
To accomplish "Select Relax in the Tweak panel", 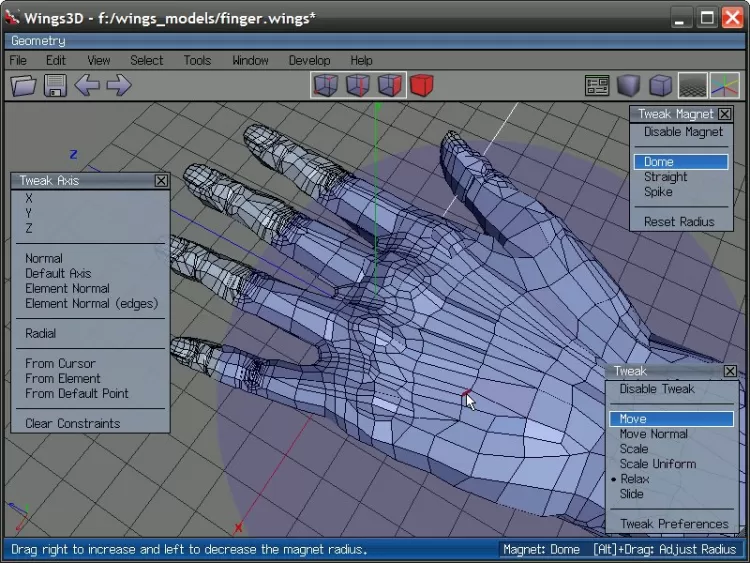I will tap(634, 479).
